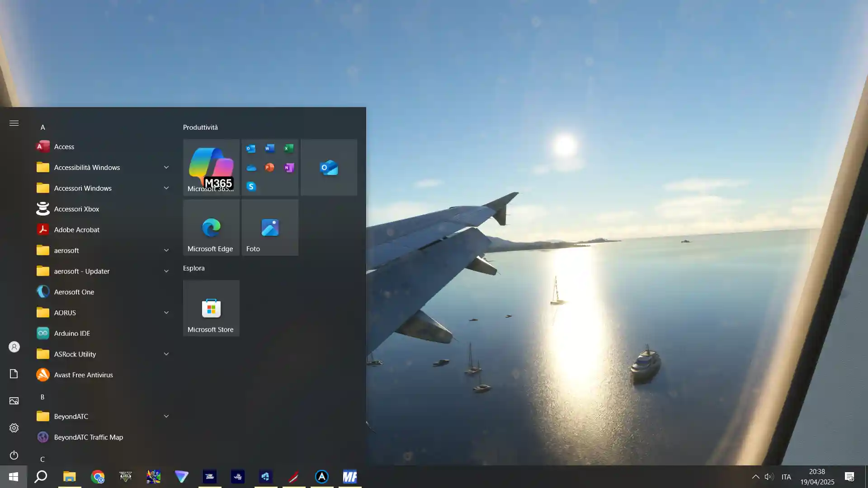Open BeyondATC Traffic Map

103,437
